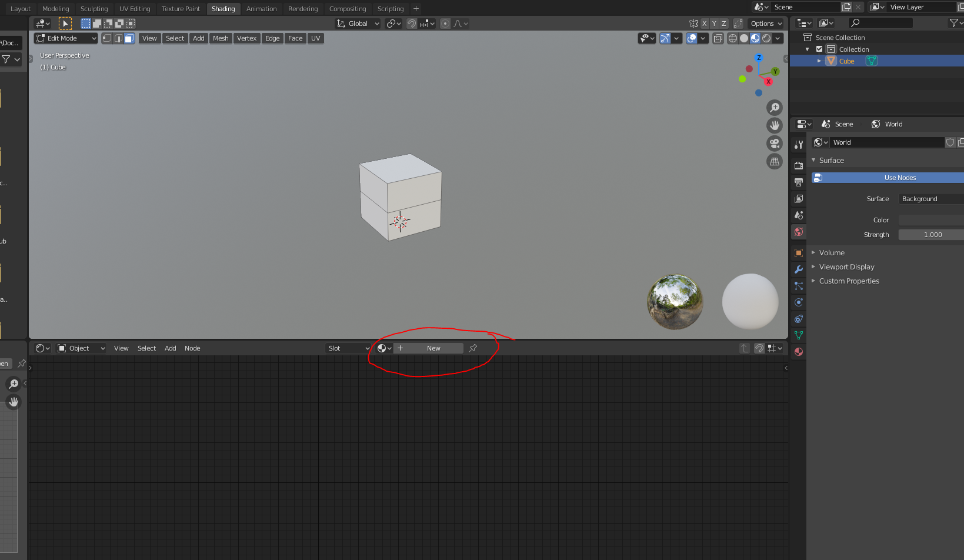Switch to vertex select mode

(107, 38)
